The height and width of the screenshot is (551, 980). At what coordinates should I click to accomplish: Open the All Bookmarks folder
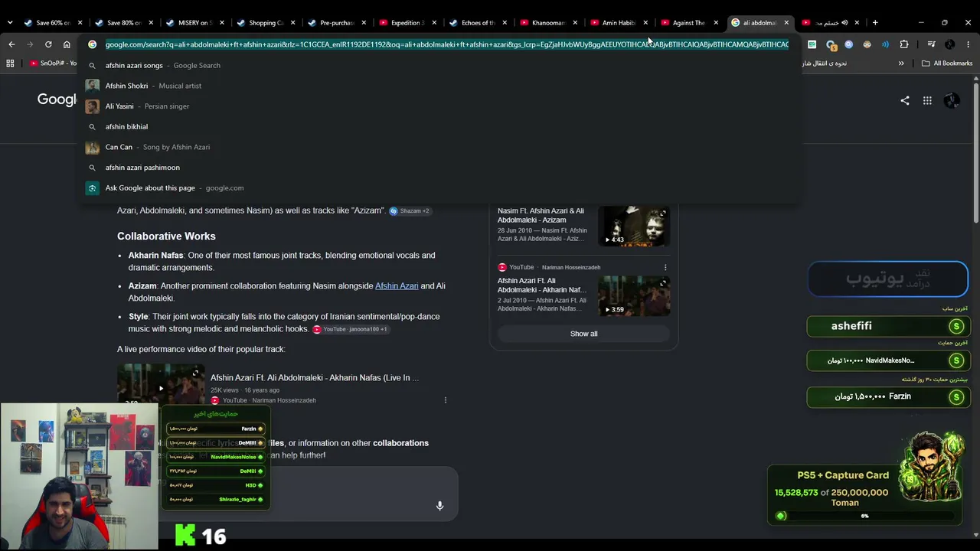947,64
